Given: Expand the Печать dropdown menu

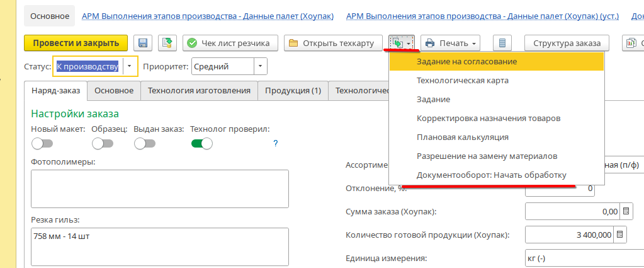Looking at the screenshot, I should tap(449, 43).
